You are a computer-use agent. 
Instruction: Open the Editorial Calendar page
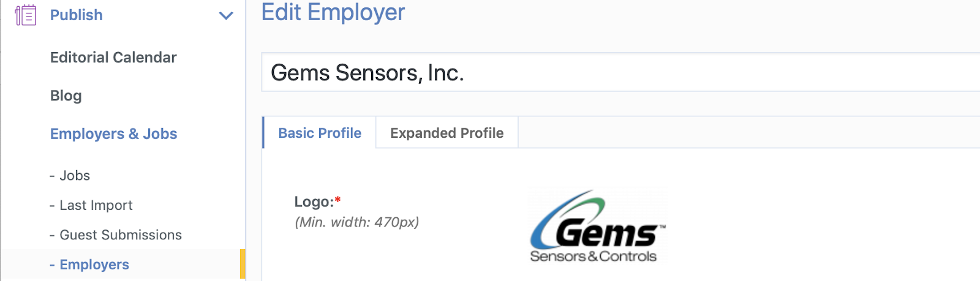[x=113, y=58]
